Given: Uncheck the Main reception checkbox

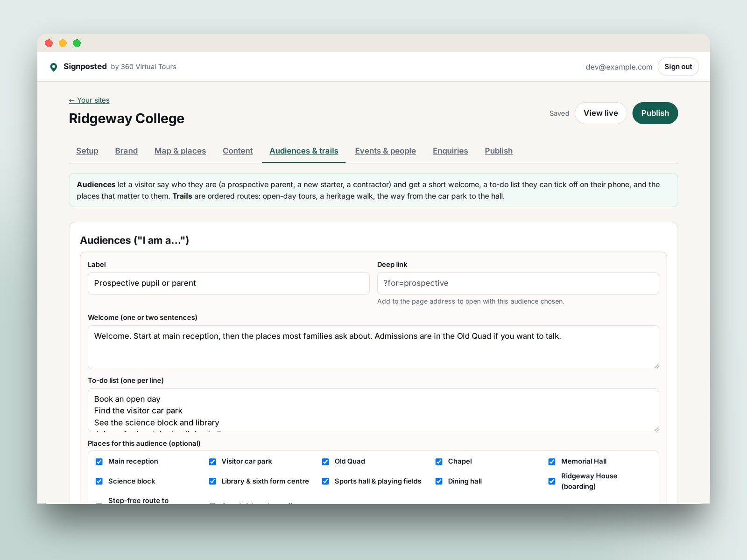Looking at the screenshot, I should (99, 462).
